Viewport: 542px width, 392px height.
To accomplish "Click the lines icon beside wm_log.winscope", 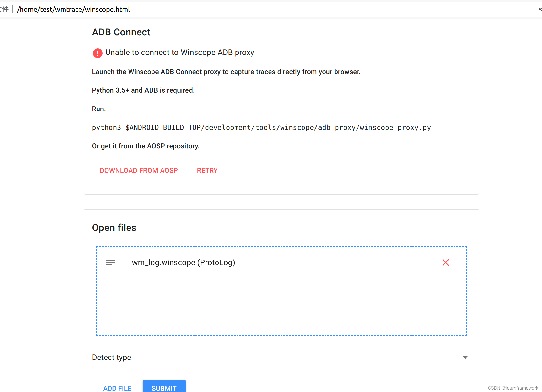I will (110, 262).
